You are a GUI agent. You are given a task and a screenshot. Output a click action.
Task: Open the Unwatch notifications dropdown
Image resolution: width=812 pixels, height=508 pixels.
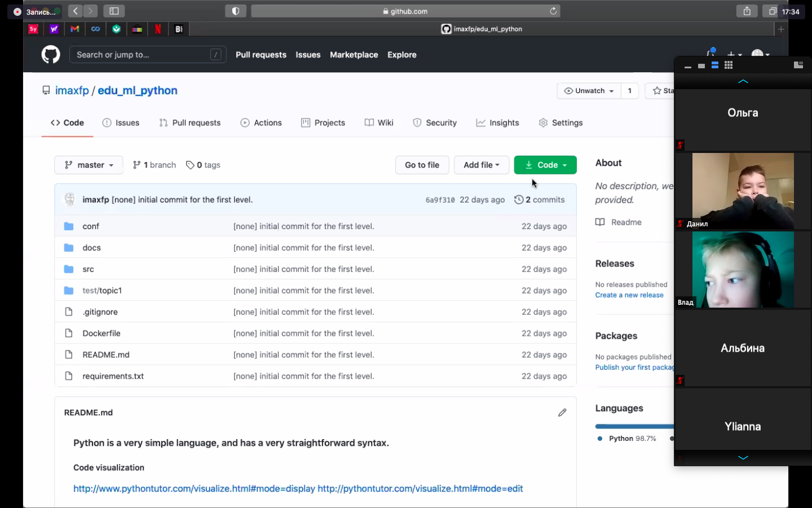(589, 91)
